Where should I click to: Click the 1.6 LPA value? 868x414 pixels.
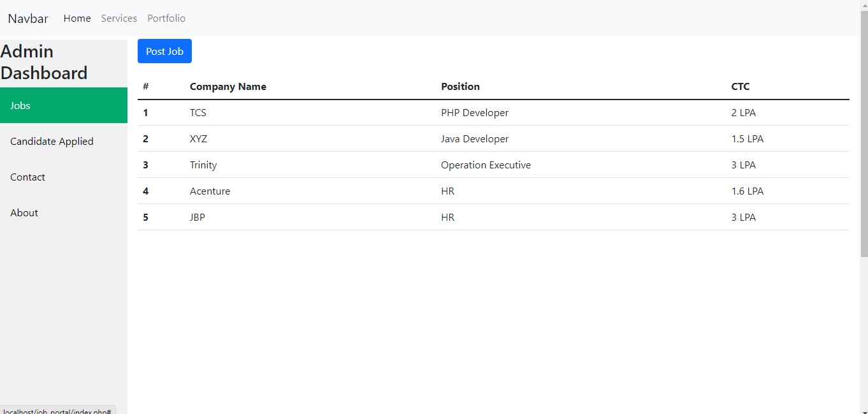[748, 191]
